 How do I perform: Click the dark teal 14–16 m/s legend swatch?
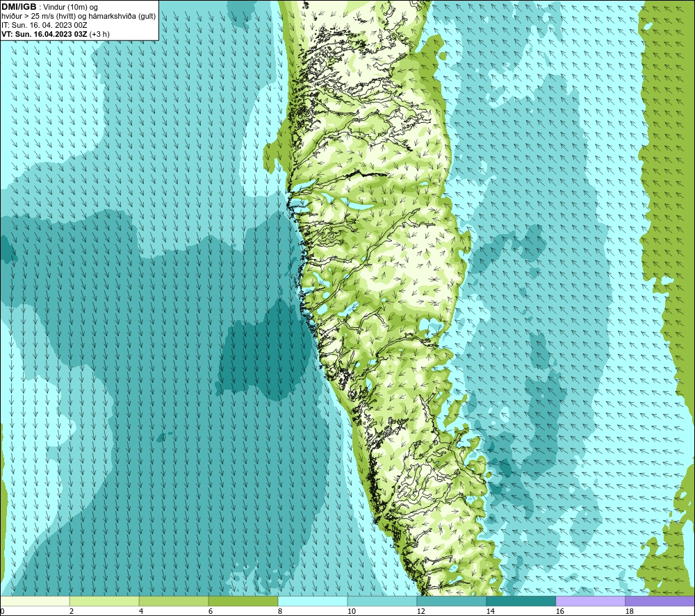pyautogui.click(x=521, y=601)
